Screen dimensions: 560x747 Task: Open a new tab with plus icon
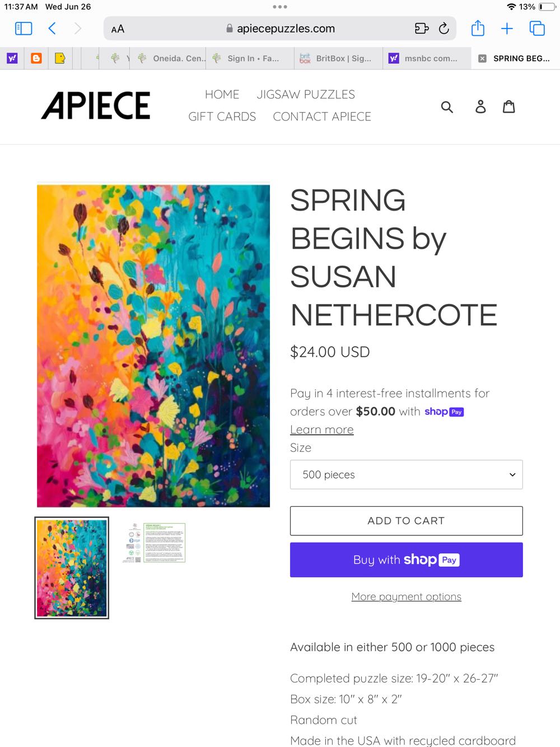[507, 29]
